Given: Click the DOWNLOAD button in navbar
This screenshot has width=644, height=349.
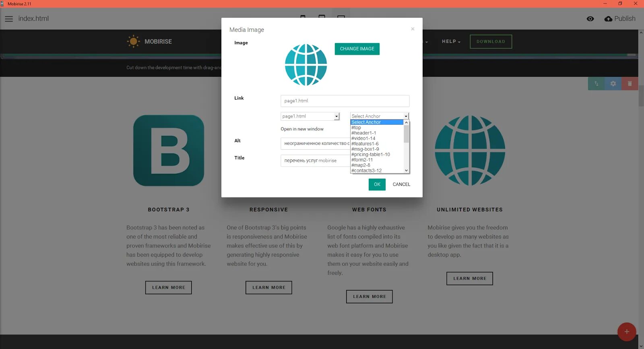Looking at the screenshot, I should point(491,41).
